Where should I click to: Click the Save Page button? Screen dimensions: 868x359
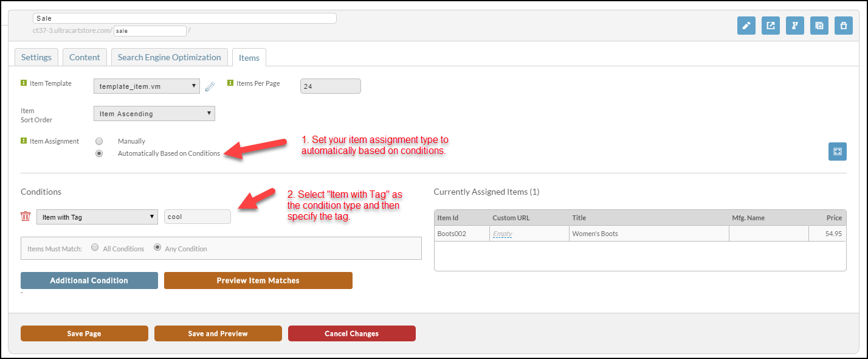coord(84,333)
